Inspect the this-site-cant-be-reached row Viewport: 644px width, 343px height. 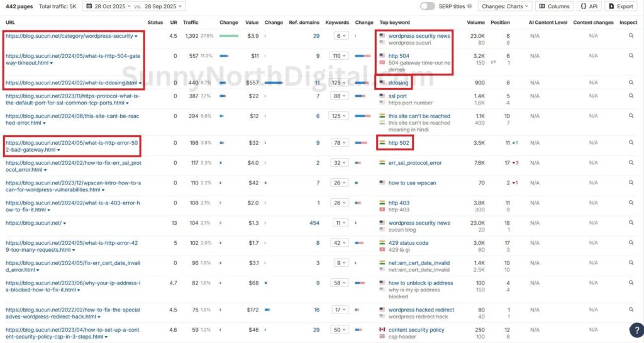click(631, 116)
